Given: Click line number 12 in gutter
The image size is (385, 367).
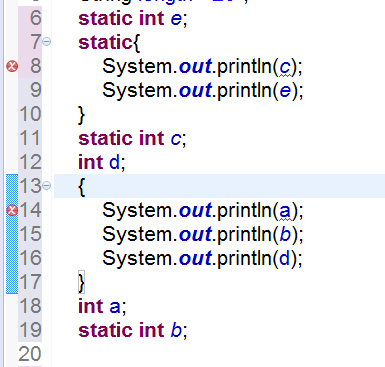Looking at the screenshot, I should coord(30,162).
